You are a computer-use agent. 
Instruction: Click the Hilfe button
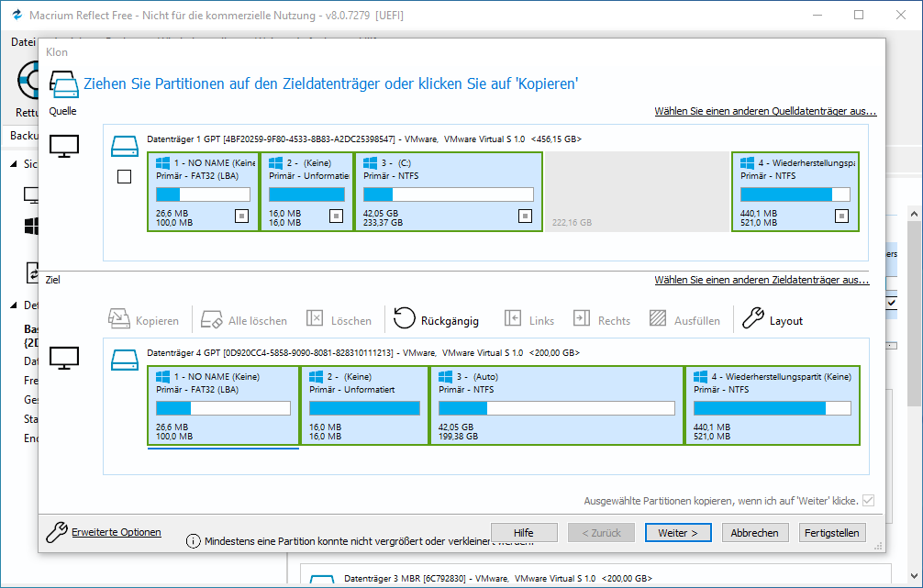(x=524, y=533)
